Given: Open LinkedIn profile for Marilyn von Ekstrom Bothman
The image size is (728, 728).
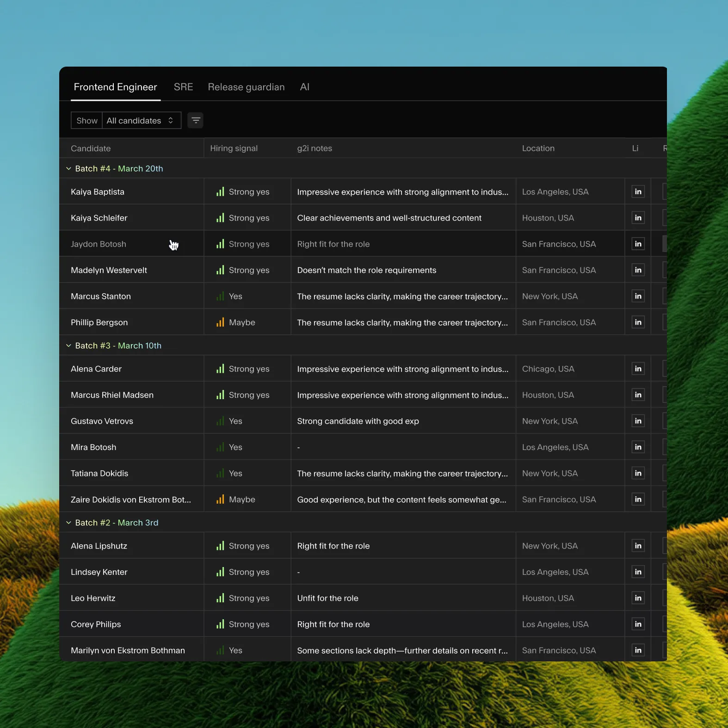Looking at the screenshot, I should pos(638,650).
